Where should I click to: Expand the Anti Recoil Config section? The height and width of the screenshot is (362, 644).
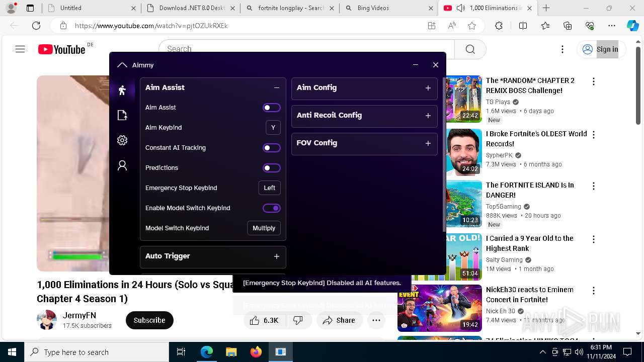click(x=428, y=116)
